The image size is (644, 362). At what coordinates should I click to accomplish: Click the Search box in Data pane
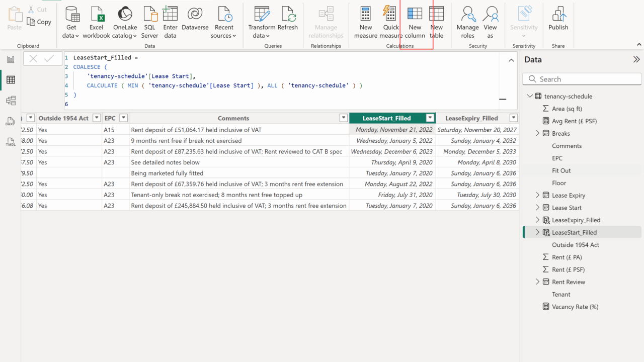582,79
